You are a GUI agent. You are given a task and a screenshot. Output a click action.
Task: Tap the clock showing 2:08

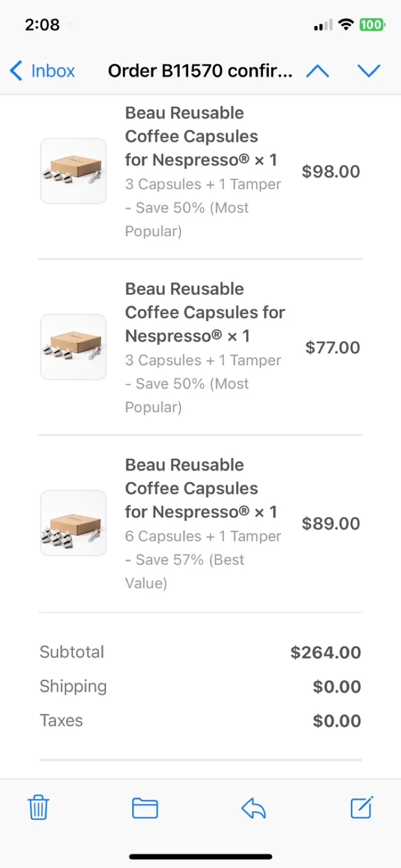point(41,25)
